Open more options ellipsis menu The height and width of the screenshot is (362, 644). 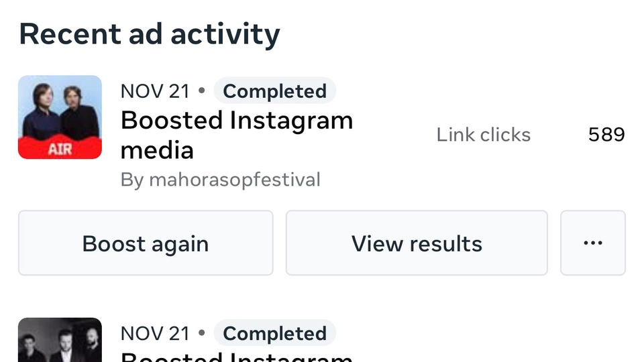(x=592, y=243)
